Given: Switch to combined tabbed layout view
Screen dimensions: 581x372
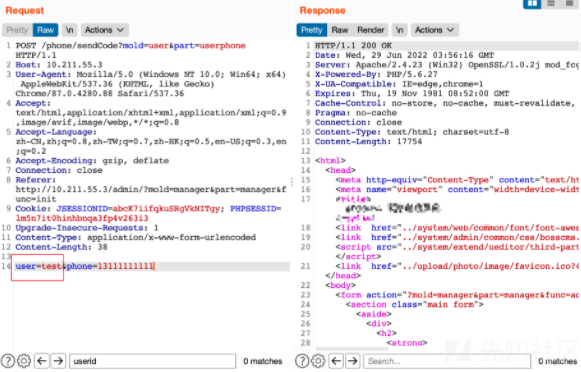Looking at the screenshot, I should [570, 4].
